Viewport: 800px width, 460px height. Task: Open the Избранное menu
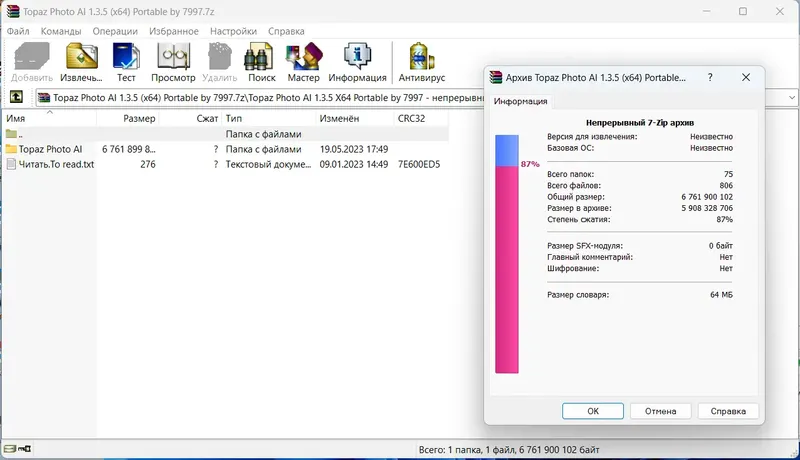[x=173, y=31]
